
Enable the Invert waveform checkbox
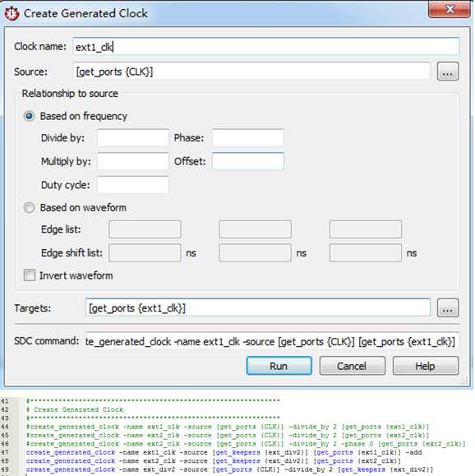point(30,275)
